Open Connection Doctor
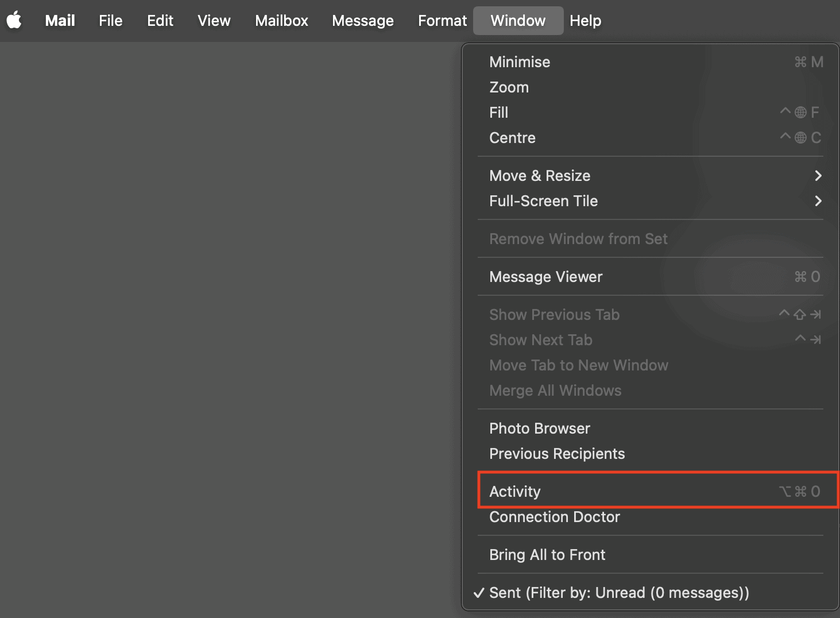Screen dimensions: 840x618 point(555,517)
